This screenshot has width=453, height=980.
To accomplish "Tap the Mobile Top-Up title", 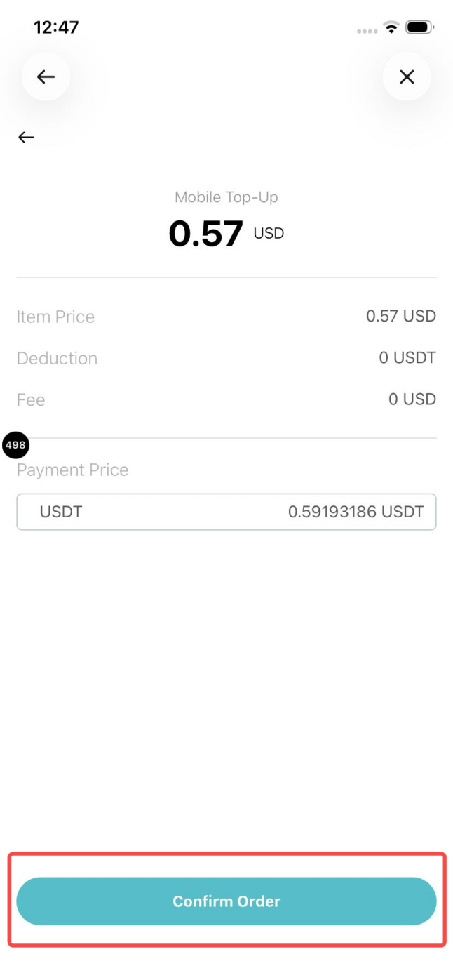I will (226, 197).
